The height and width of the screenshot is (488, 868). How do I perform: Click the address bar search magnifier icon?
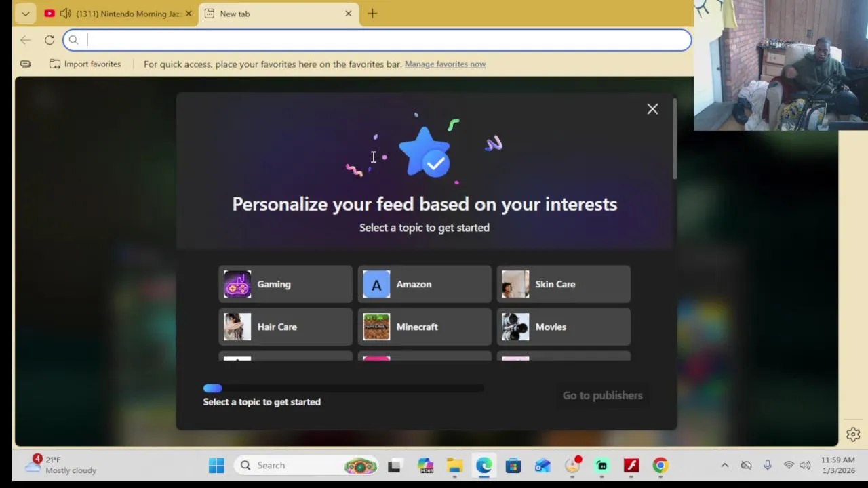pos(73,40)
